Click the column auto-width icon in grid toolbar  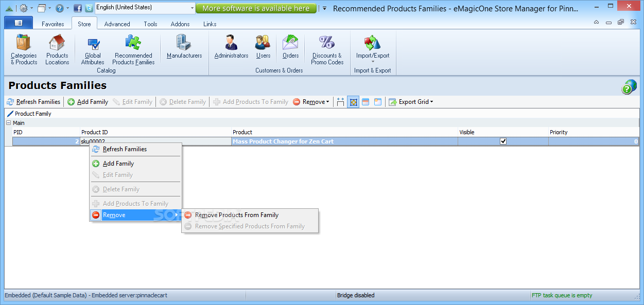(340, 102)
